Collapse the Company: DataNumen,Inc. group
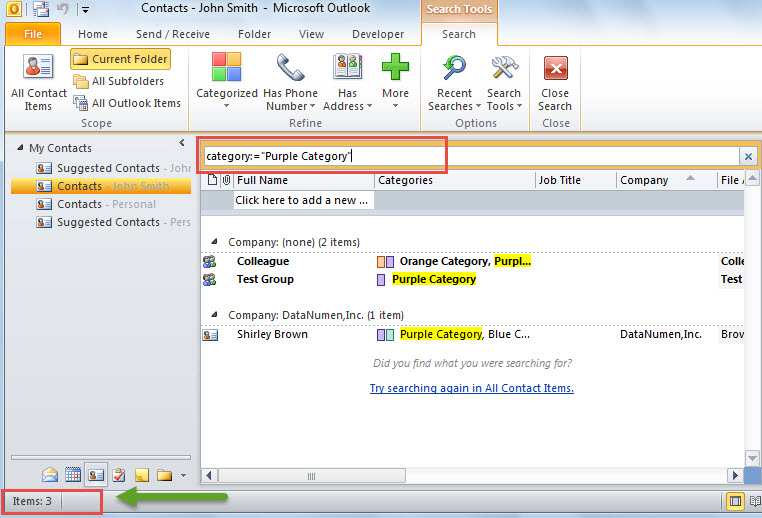The width and height of the screenshot is (762, 518). (x=214, y=314)
